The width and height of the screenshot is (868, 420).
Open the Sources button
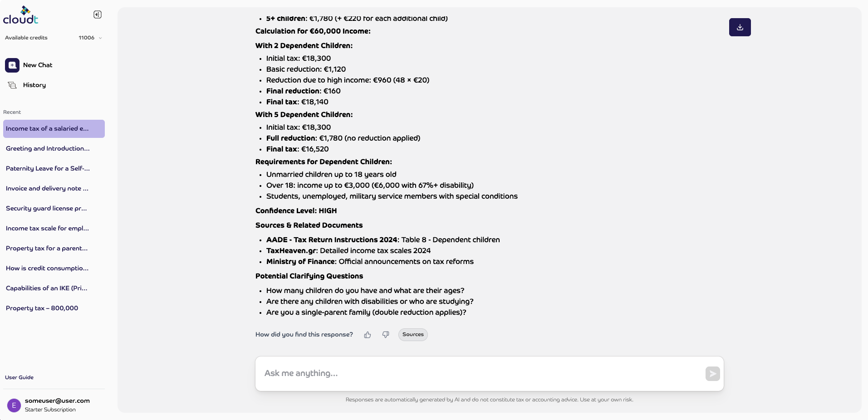tap(413, 335)
